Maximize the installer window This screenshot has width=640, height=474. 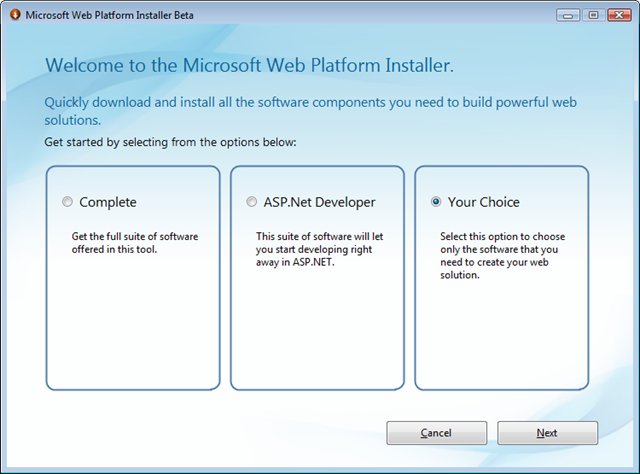[593, 16]
